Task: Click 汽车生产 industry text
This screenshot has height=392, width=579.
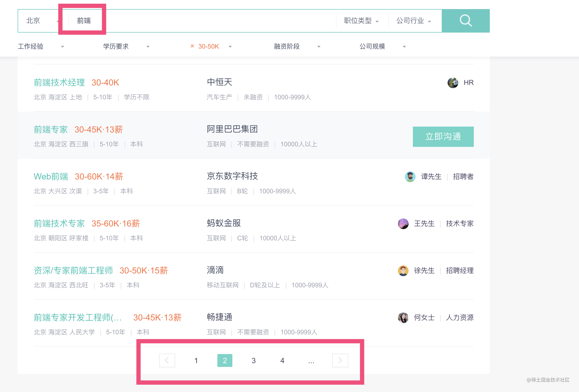Action: (x=220, y=97)
